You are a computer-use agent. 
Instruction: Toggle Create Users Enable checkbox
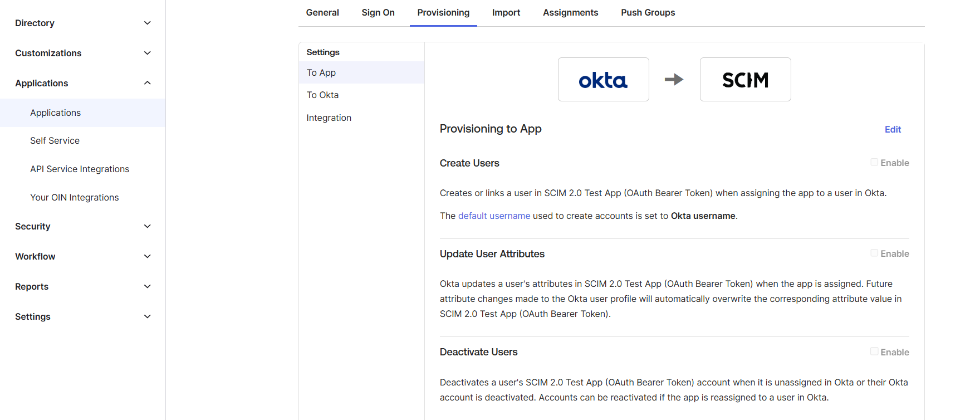pyautogui.click(x=874, y=162)
